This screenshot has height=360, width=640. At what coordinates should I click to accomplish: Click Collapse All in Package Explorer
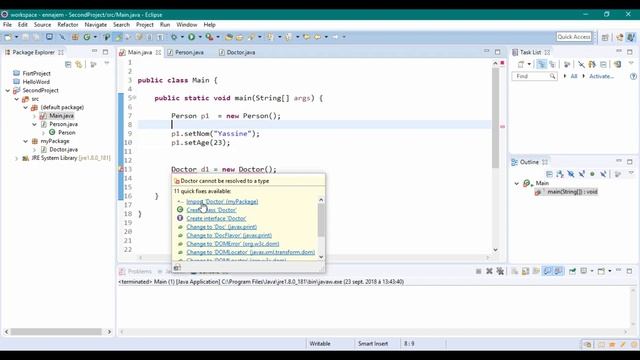(68, 64)
